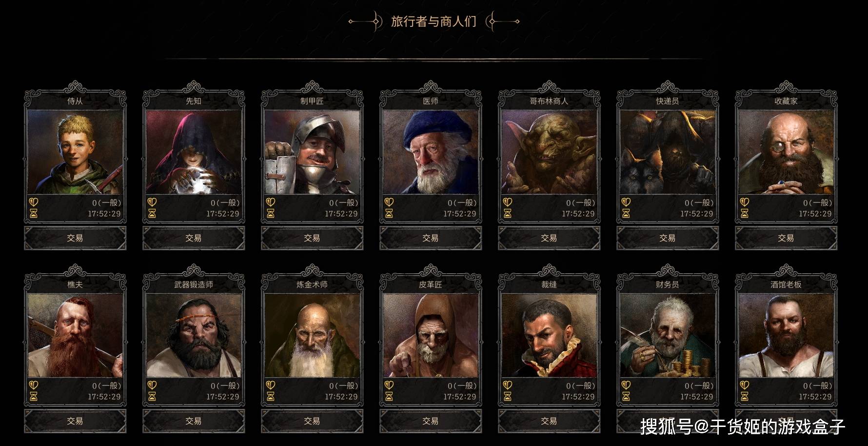Click 交易 under the 收藏家 card
The width and height of the screenshot is (868, 446).
coord(786,238)
